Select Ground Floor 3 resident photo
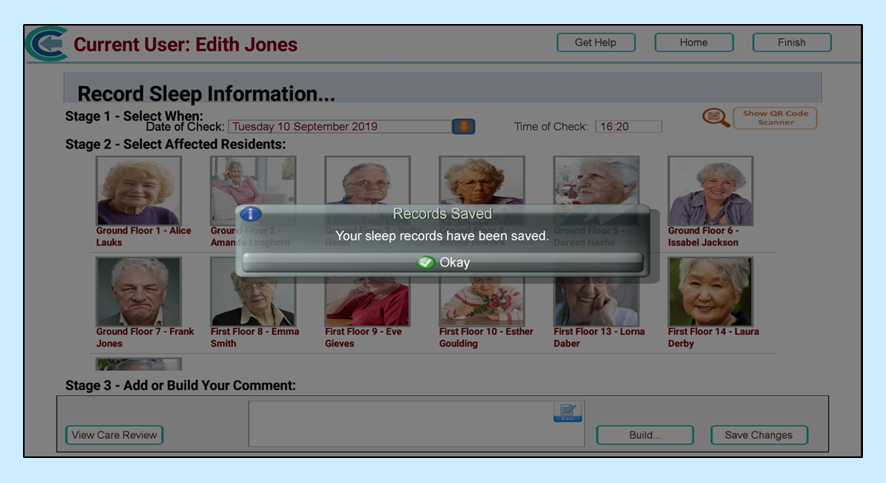 coord(367,181)
